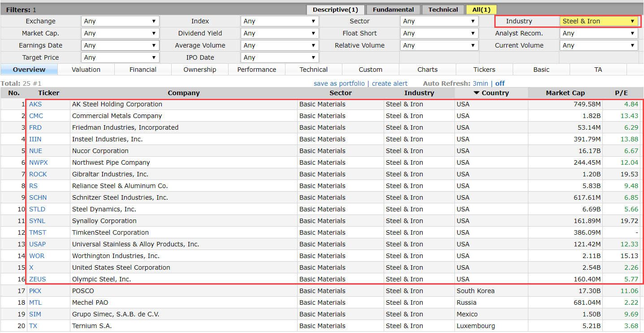
Task: Click the Country column sort arrow
Action: pos(477,93)
